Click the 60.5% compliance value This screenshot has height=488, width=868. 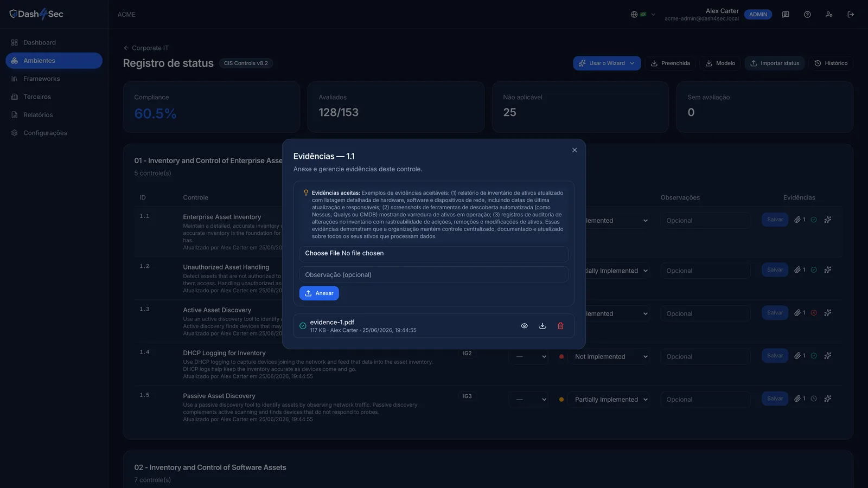[x=155, y=113]
